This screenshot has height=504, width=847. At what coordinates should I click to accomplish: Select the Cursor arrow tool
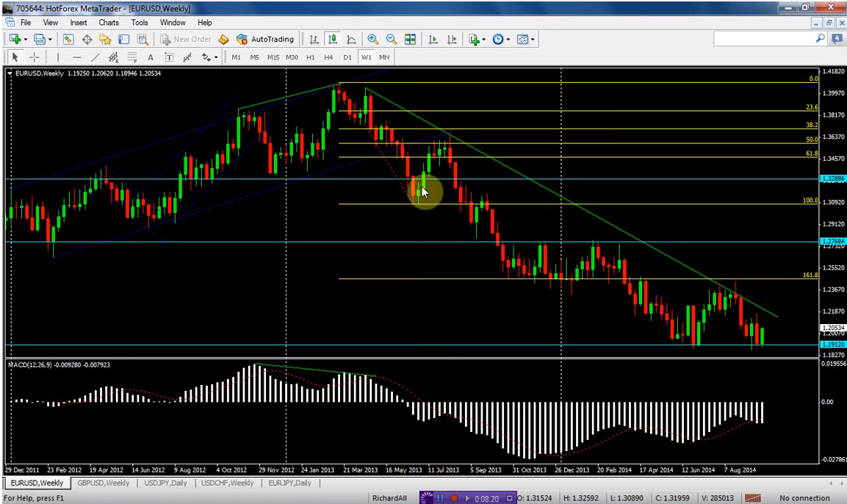click(15, 57)
